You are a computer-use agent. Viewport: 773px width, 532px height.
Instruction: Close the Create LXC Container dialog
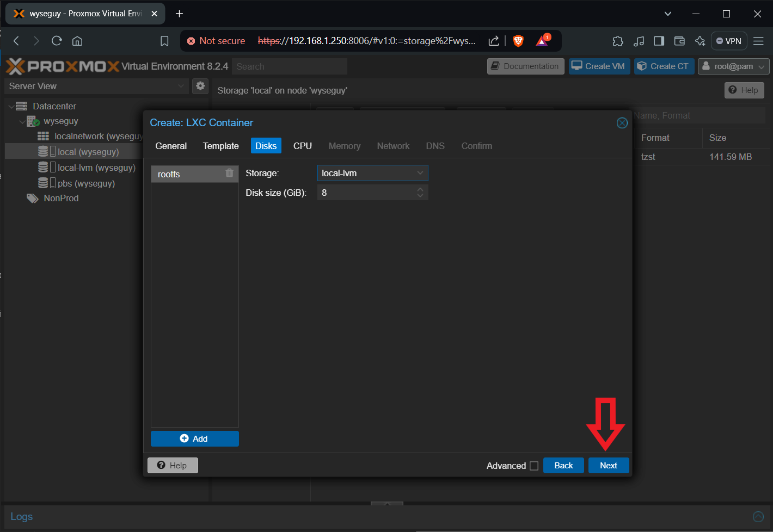[622, 123]
